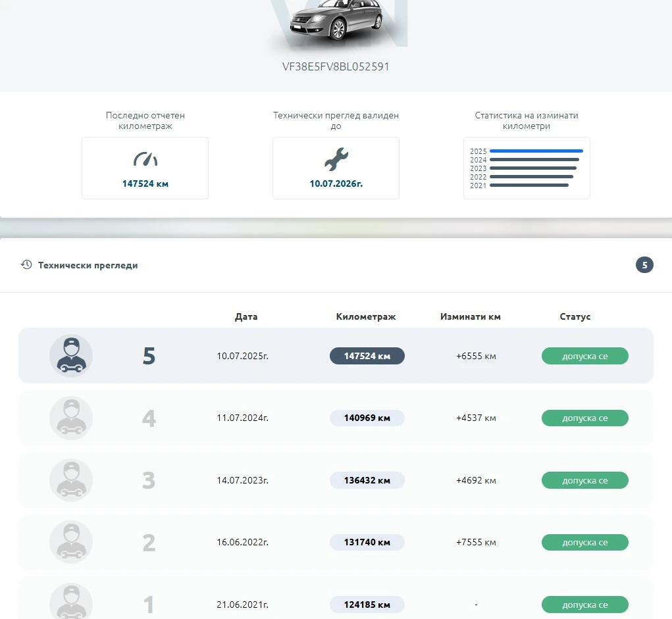Click the mechanic avatar in inspection row 3
The width and height of the screenshot is (672, 619).
click(x=71, y=480)
